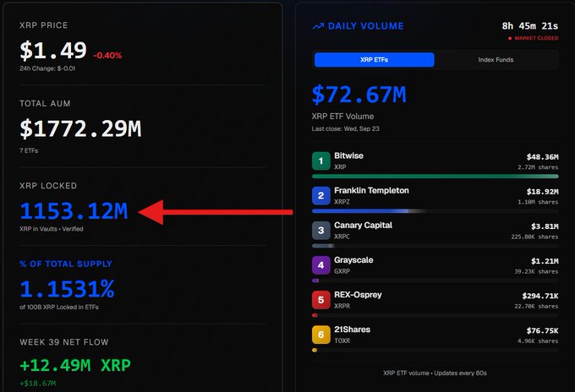Screen dimensions: 575x392
Task: Open the 21Shares fund name
Action: [352, 329]
